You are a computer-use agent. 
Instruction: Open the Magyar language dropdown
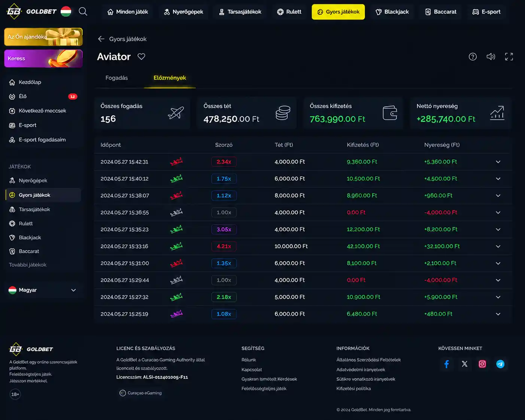(42, 290)
